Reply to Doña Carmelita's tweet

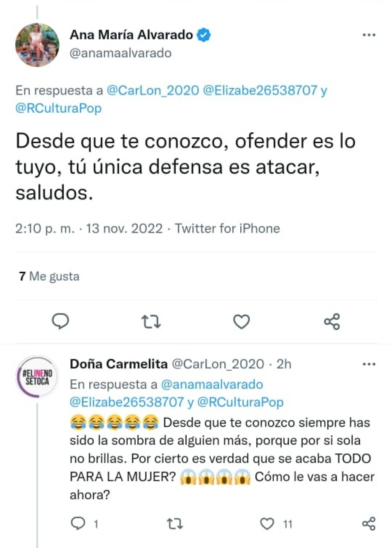click(x=78, y=524)
